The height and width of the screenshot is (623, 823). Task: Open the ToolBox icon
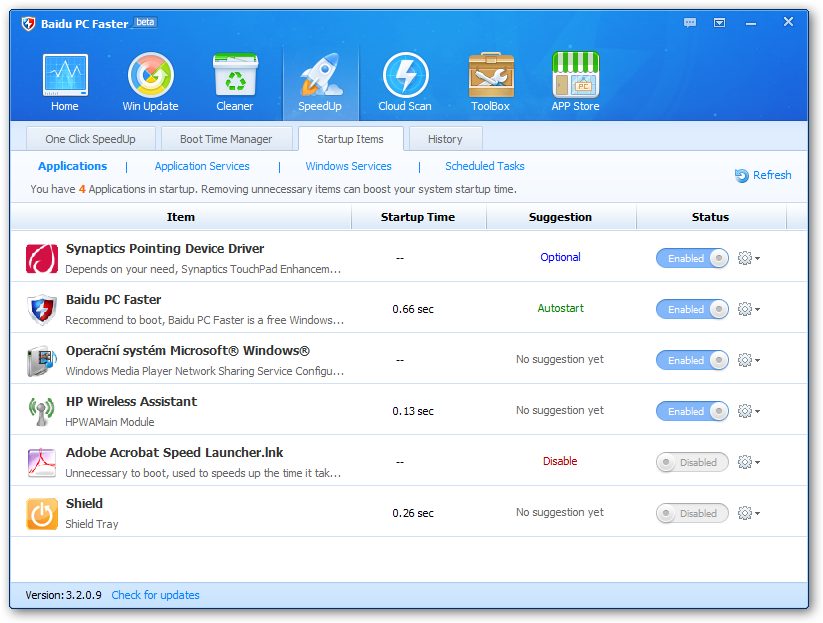coord(491,75)
